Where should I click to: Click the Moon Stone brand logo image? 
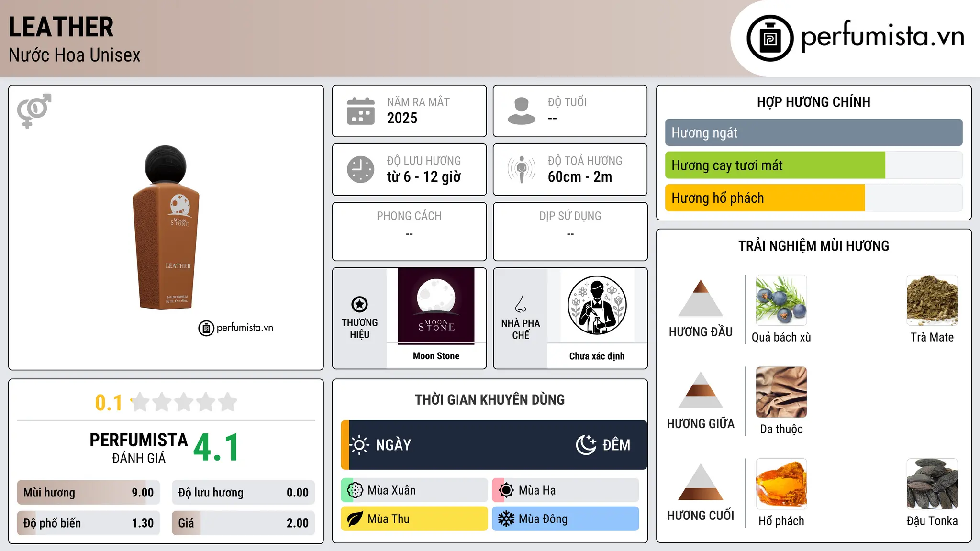(x=436, y=306)
